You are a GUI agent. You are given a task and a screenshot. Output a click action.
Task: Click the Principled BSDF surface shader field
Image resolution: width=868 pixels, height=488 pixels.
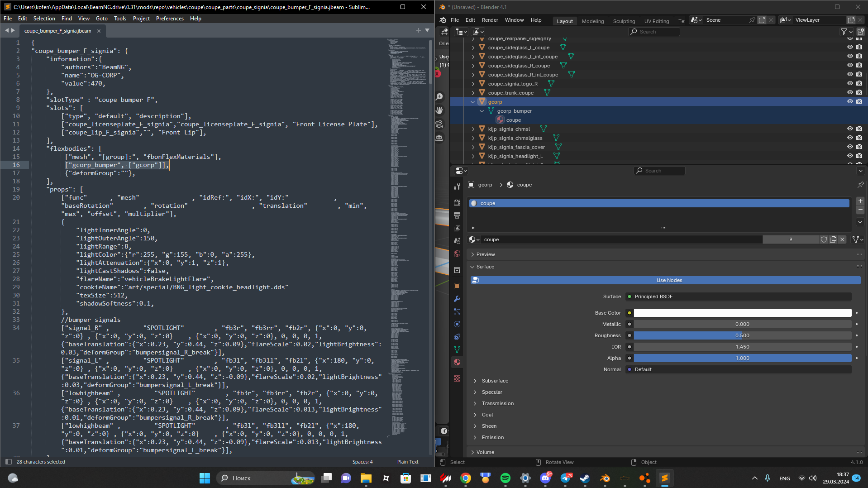(x=739, y=297)
